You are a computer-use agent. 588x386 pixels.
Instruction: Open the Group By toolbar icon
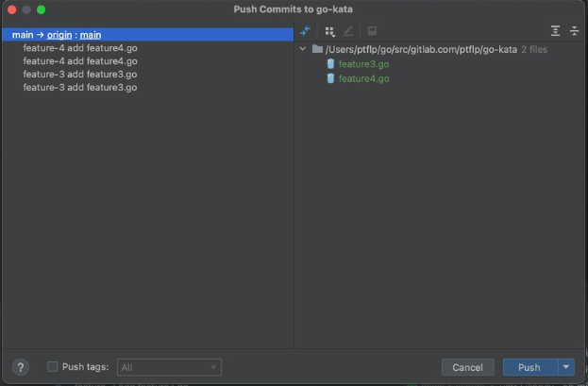coord(329,31)
